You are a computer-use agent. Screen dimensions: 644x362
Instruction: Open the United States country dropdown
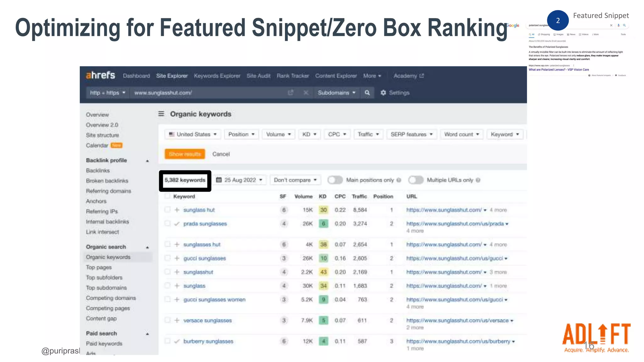click(x=192, y=134)
